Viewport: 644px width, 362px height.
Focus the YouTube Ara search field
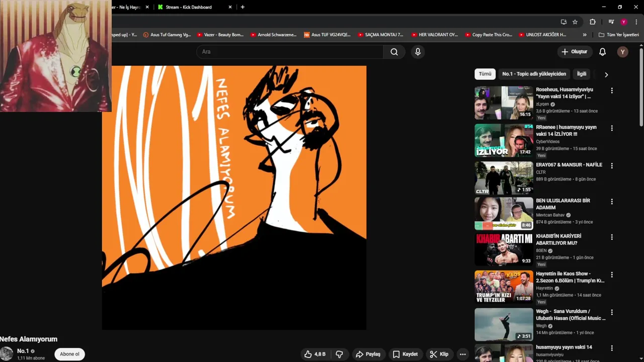click(x=290, y=52)
